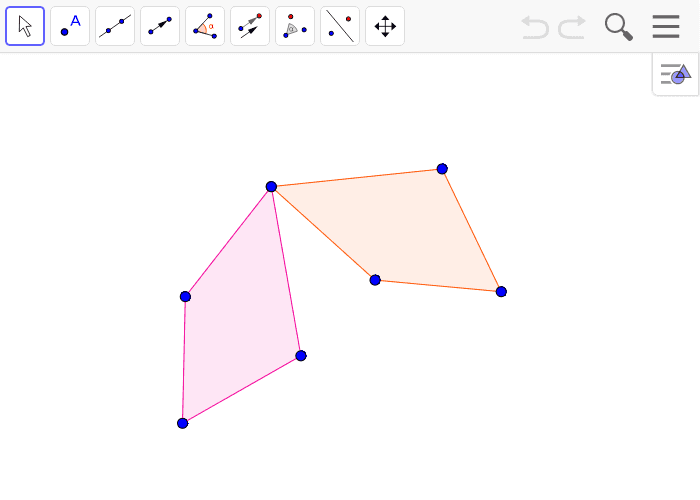700x500 pixels.
Task: Activate the Angle measurement tool
Action: point(205,26)
